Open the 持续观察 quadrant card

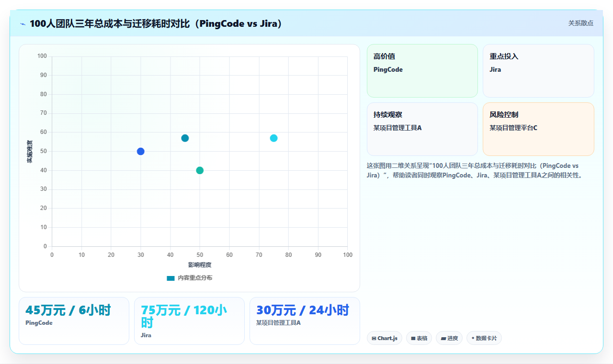click(x=422, y=129)
